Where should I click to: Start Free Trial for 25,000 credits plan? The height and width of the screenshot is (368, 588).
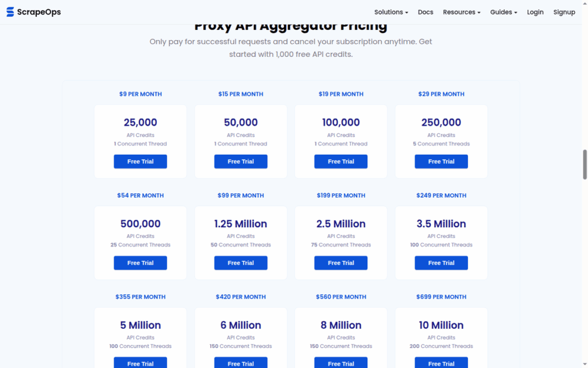coord(140,162)
